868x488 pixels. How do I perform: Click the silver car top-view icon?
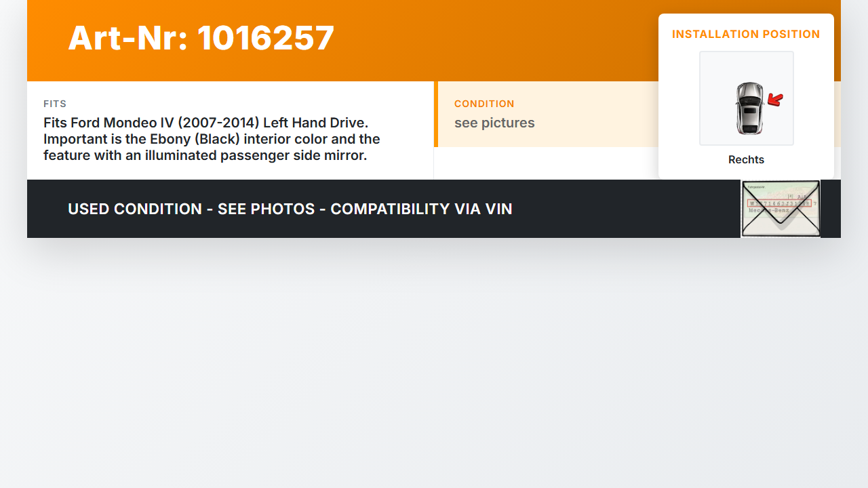pos(749,108)
